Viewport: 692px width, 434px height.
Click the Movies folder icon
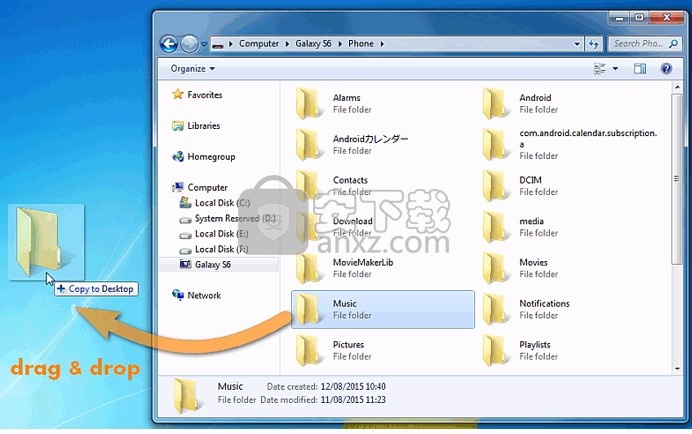[494, 268]
